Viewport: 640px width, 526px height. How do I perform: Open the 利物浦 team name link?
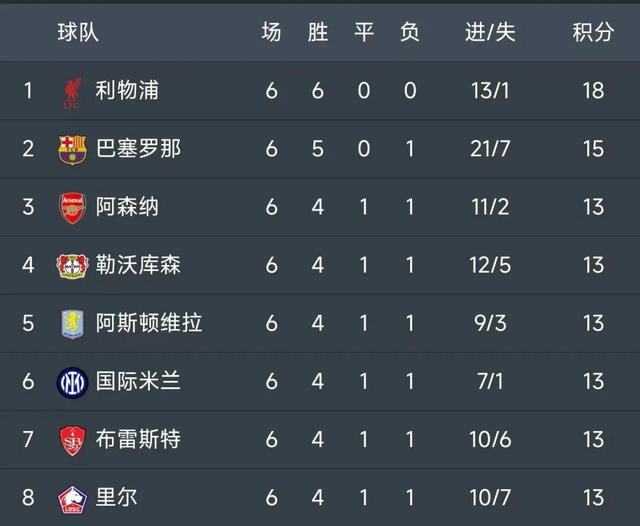pyautogui.click(x=127, y=91)
